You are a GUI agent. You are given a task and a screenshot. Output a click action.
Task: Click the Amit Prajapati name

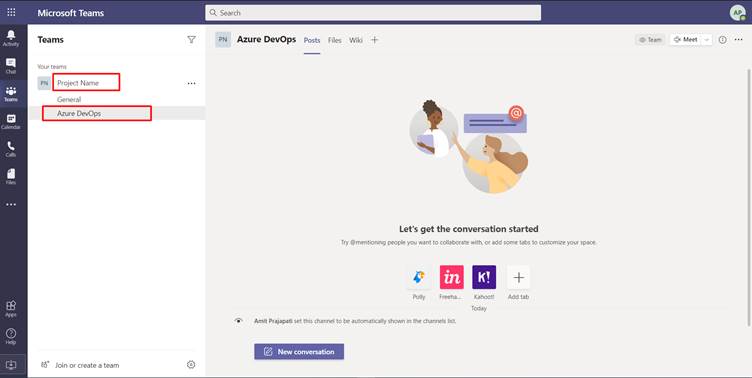tap(273, 321)
